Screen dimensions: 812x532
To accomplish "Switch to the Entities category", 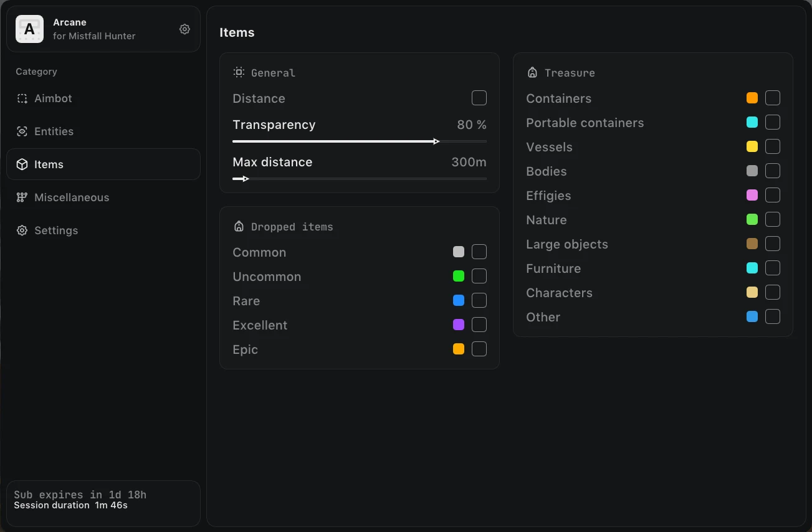I will click(103, 131).
